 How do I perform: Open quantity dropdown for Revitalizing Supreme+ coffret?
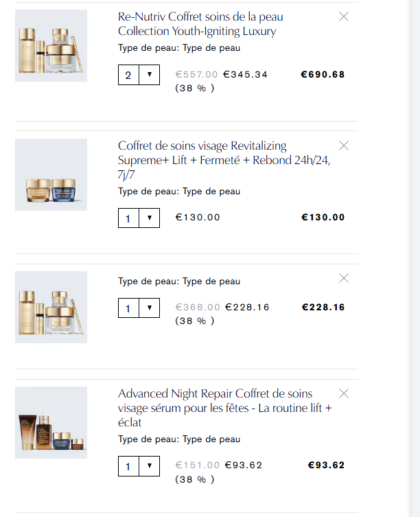[149, 218]
